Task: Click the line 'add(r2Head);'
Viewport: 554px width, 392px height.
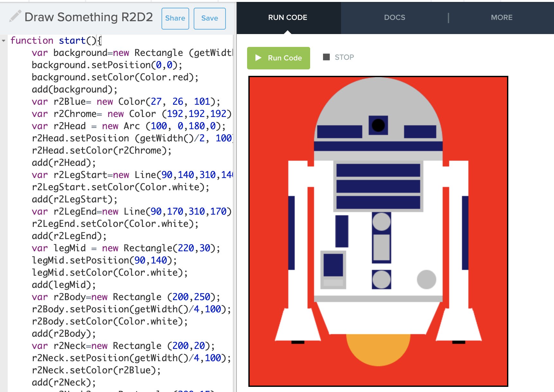Action: pos(64,163)
